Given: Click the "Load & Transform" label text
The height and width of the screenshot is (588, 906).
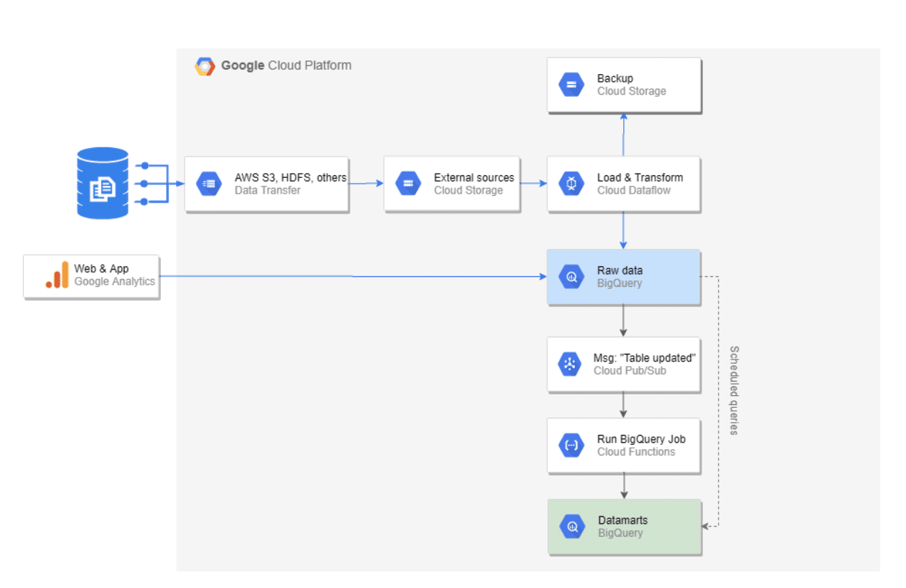Looking at the screenshot, I should (x=640, y=177).
